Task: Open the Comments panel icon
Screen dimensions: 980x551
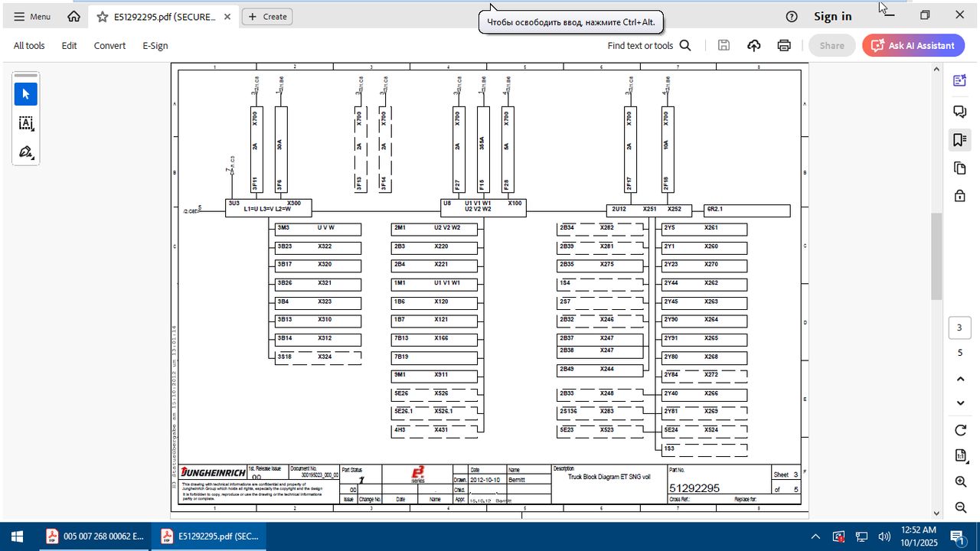Action: (x=959, y=112)
